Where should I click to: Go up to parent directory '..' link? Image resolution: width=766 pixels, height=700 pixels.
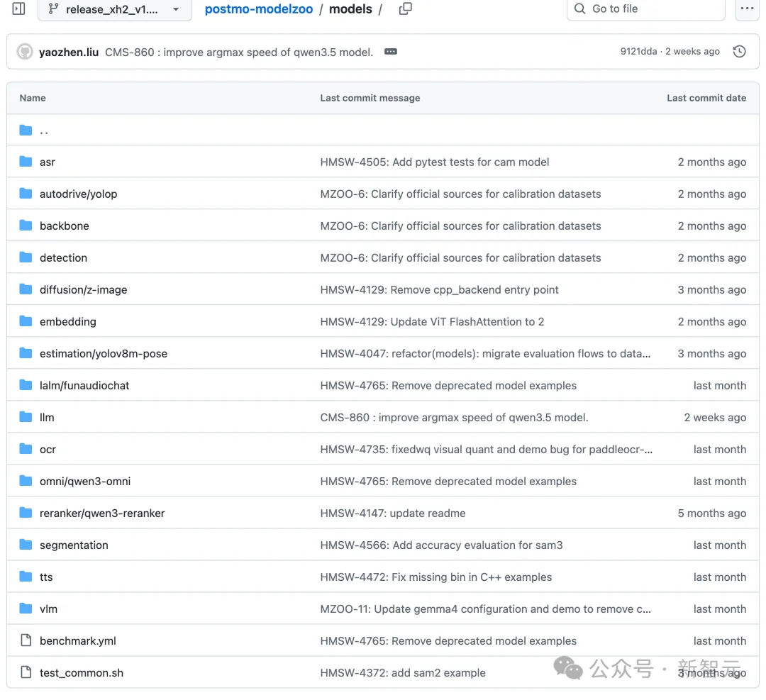pos(44,131)
